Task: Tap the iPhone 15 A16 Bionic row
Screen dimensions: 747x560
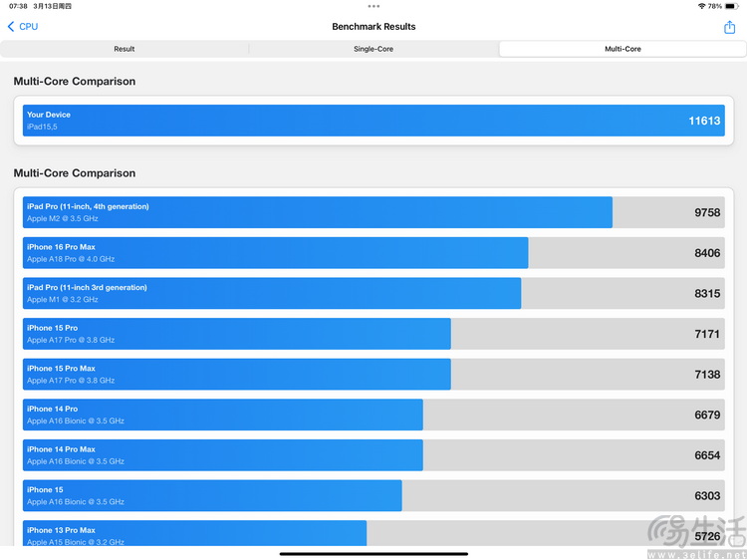Action: coord(373,495)
